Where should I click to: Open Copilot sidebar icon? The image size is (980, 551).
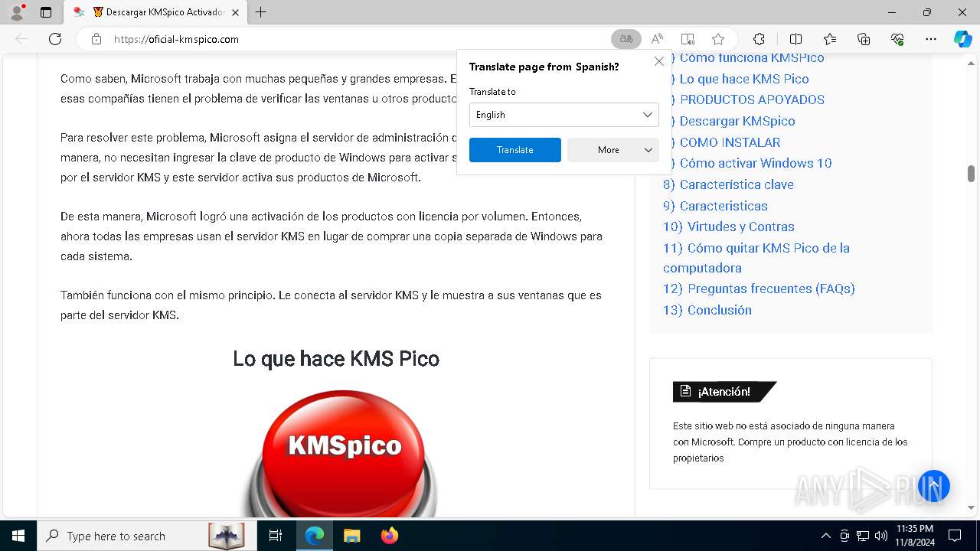962,39
